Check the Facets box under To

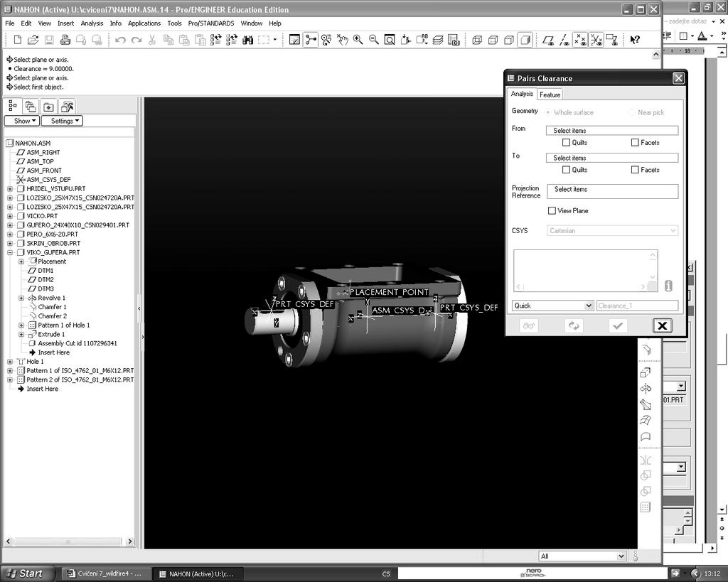coord(635,170)
